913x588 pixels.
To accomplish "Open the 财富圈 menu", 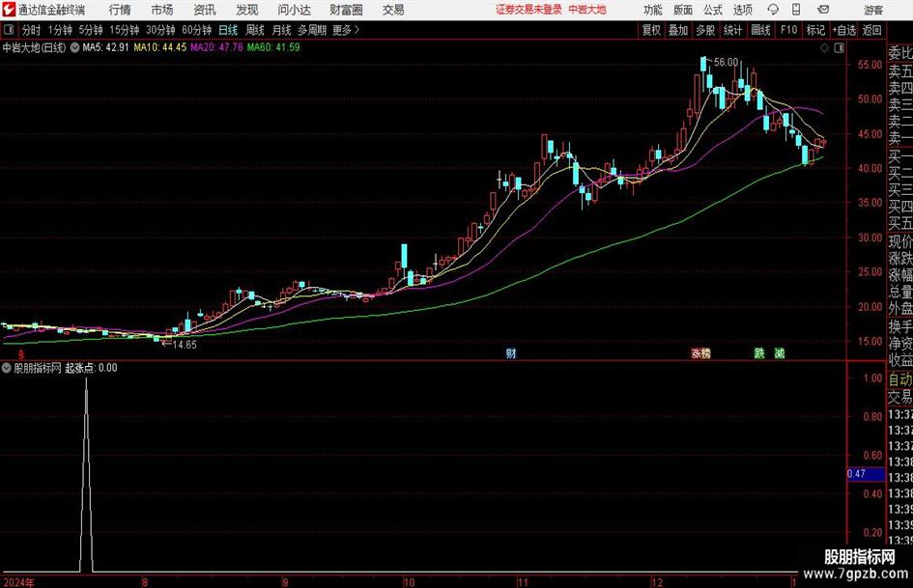I will tap(346, 10).
